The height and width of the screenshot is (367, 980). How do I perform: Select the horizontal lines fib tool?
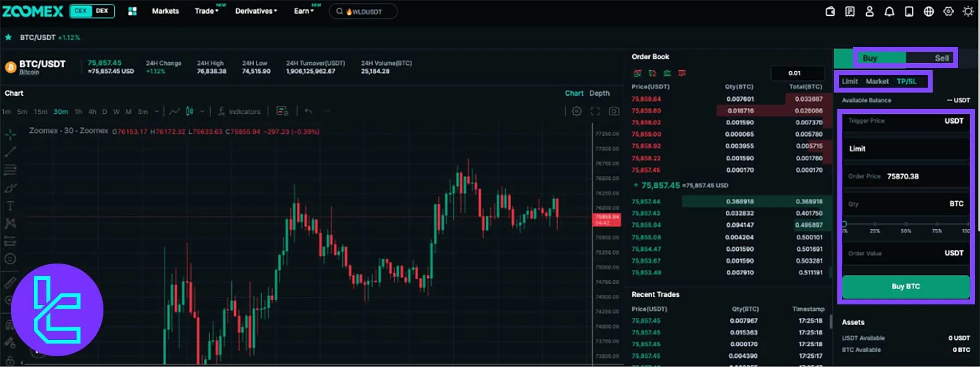(x=10, y=170)
